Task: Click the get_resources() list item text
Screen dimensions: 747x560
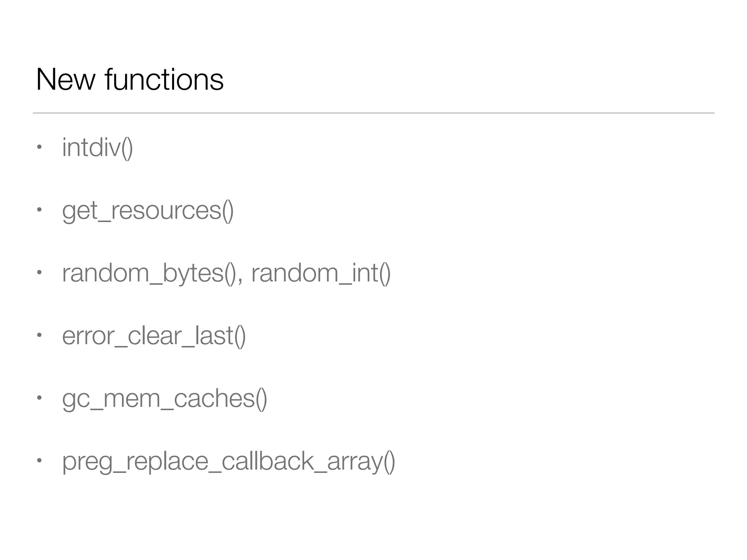Action: tap(148, 211)
